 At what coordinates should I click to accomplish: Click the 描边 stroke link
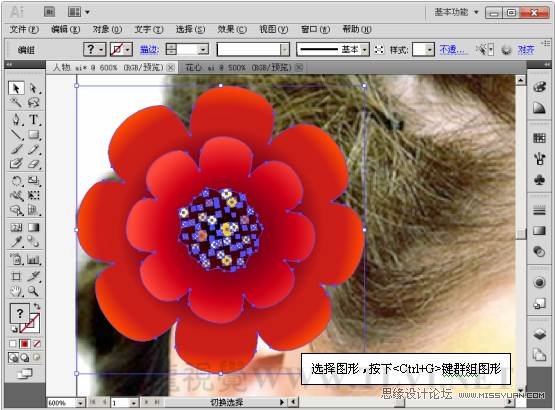coord(149,50)
